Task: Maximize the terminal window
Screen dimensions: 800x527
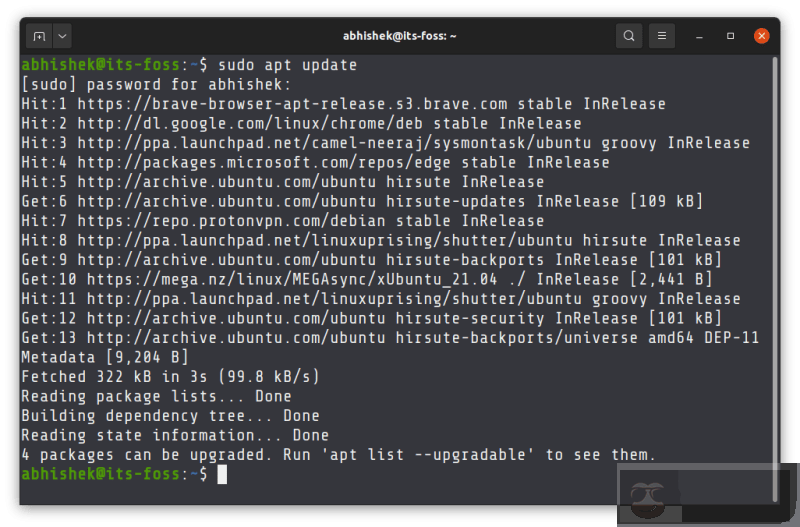Action: coord(731,36)
